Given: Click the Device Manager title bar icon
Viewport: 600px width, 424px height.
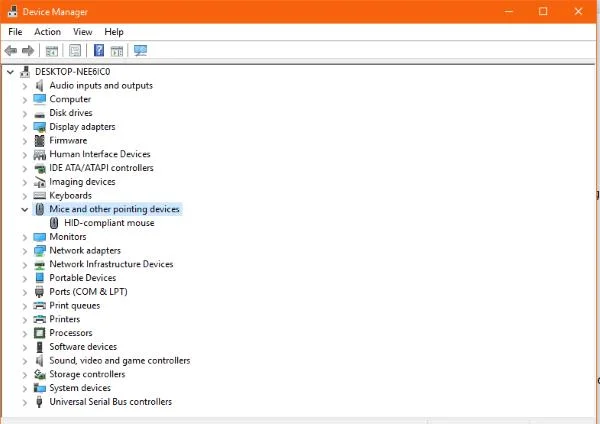Looking at the screenshot, I should click(x=13, y=11).
